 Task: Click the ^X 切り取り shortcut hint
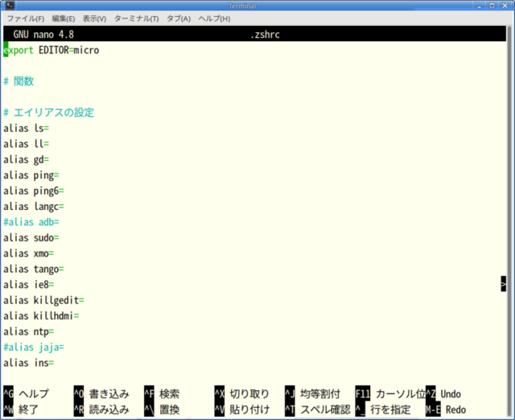tap(242, 393)
